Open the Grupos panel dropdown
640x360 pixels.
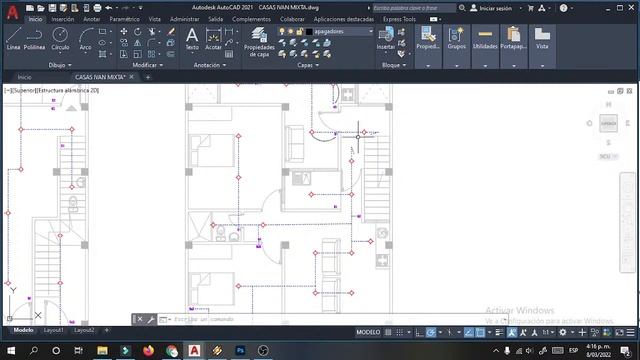pos(456,66)
